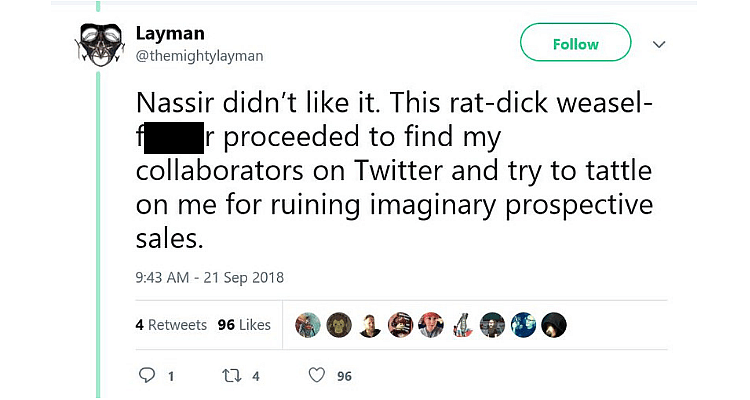The width and height of the screenshot is (750, 400).
Task: Click the Follow button
Action: [575, 44]
